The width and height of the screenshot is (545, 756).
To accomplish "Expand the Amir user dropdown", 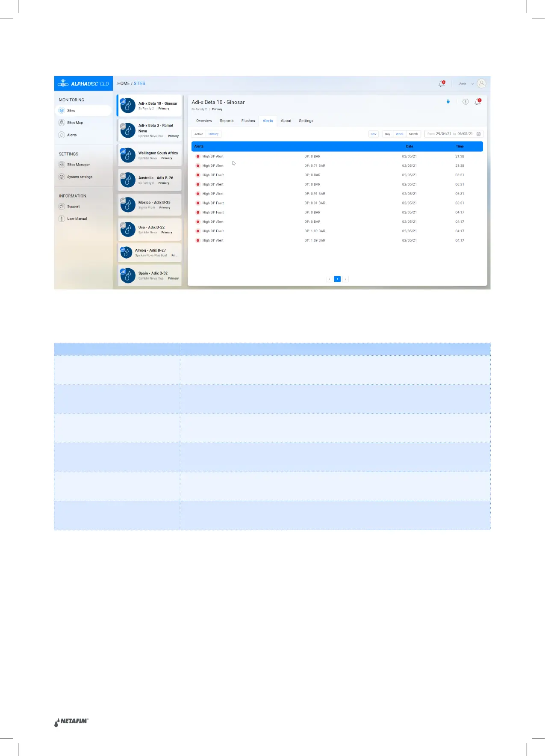I will [472, 84].
